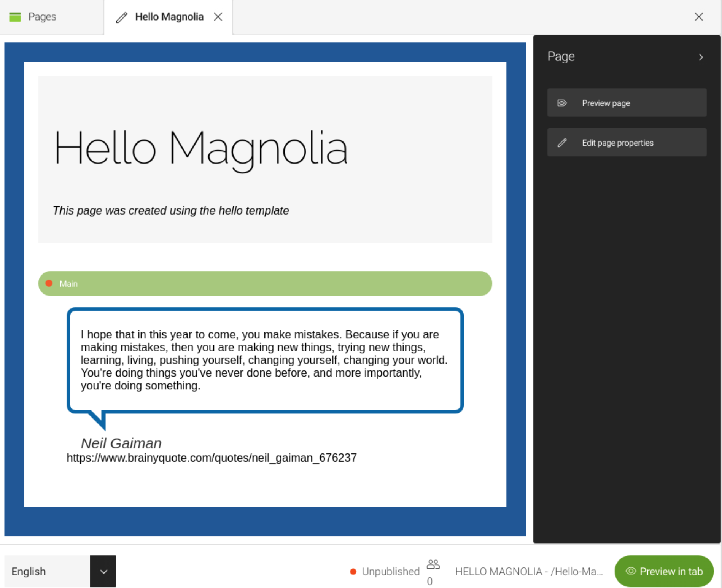
Task: Close the app with the top-right X
Action: tap(699, 17)
